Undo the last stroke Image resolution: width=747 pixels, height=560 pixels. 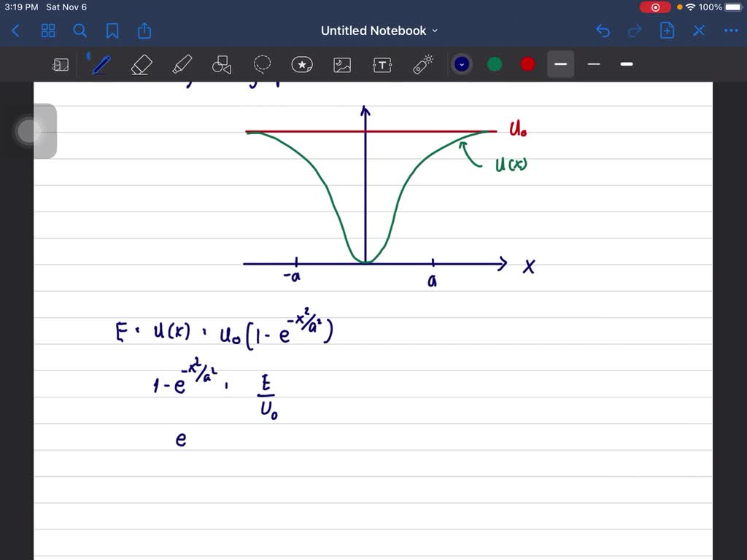[x=603, y=31]
